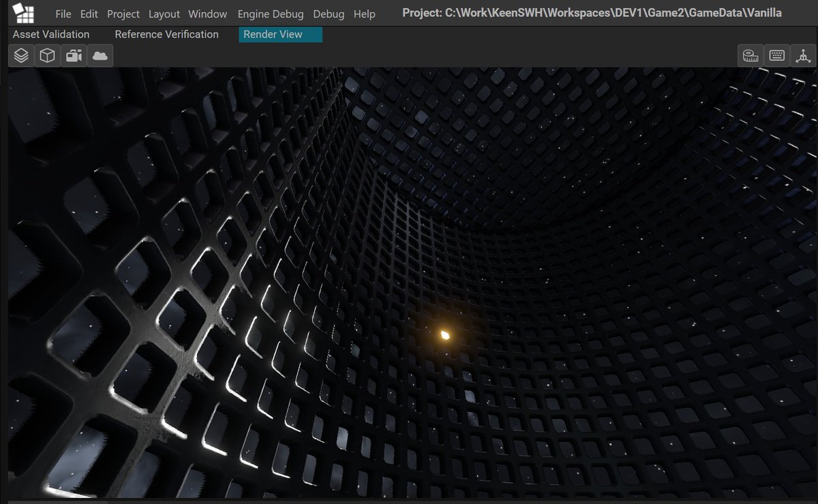
Task: Open the Engine Debug menu
Action: (271, 14)
